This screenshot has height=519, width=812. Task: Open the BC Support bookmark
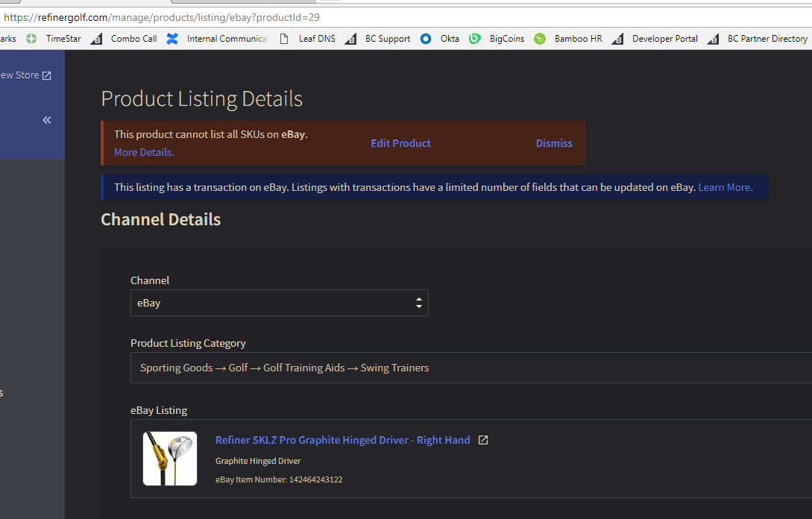click(x=377, y=38)
